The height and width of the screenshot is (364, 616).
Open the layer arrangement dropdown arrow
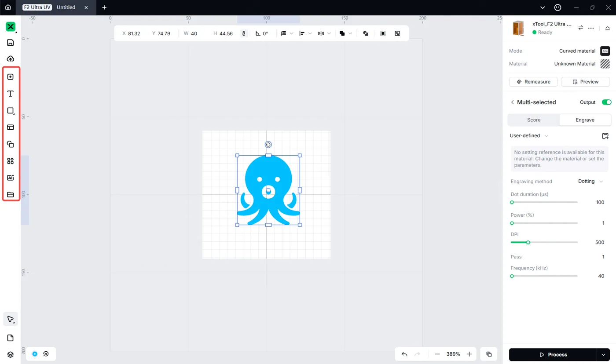click(291, 33)
